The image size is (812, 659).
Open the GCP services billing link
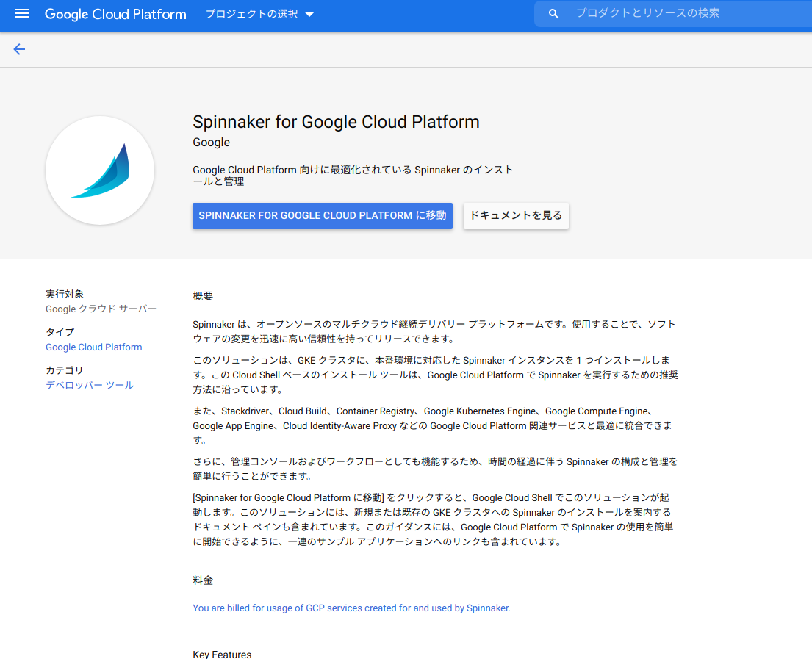tap(351, 608)
